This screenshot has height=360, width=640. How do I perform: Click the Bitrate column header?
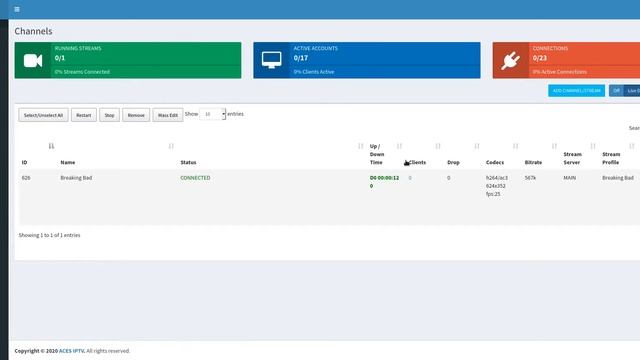533,162
